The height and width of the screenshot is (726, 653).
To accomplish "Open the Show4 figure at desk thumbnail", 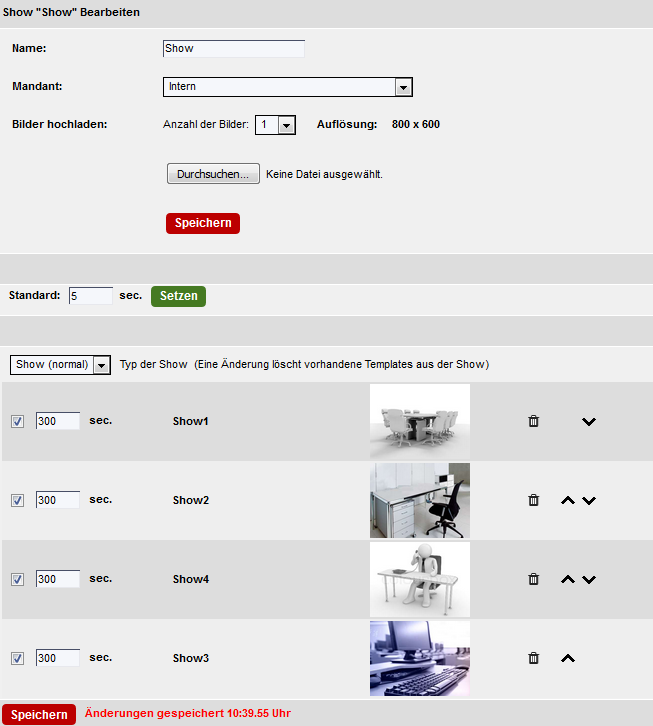I will (x=420, y=579).
